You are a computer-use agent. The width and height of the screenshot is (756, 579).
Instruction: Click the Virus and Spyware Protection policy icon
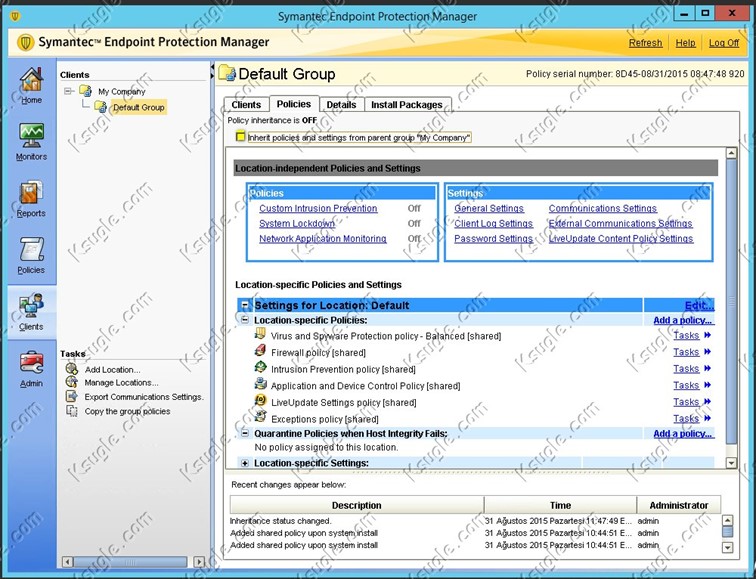(260, 334)
